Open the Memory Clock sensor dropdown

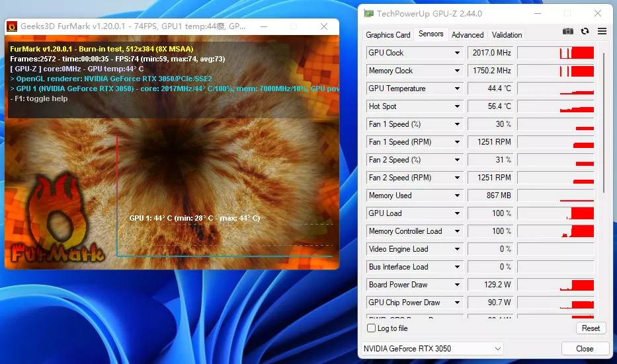(x=457, y=71)
